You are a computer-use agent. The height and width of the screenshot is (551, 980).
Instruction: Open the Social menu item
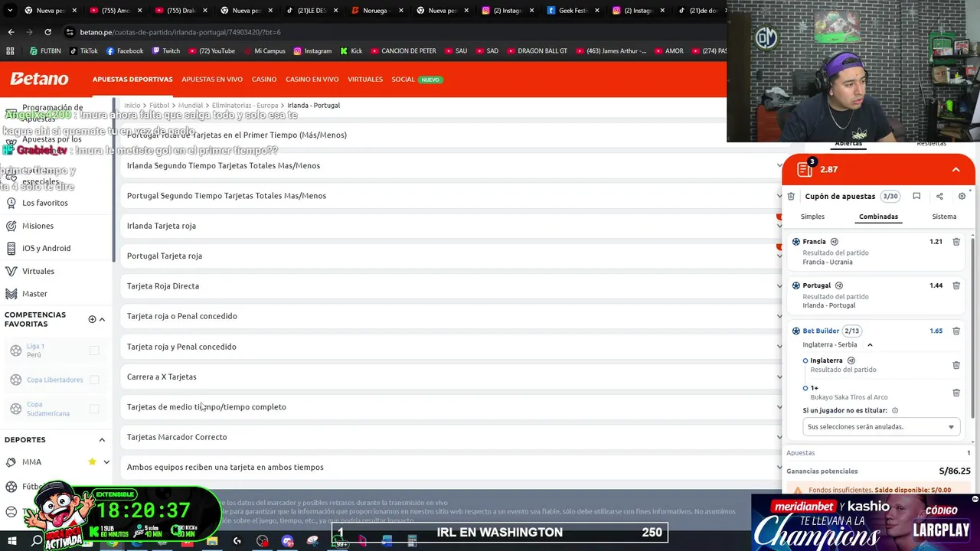click(403, 80)
